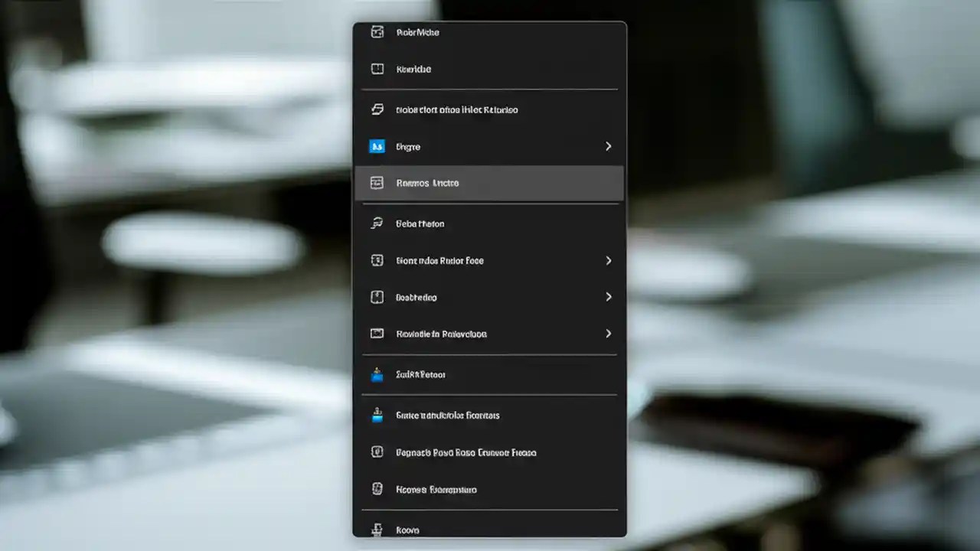Expand the submenu beside the blue app icon
The image size is (980, 551).
coord(608,145)
